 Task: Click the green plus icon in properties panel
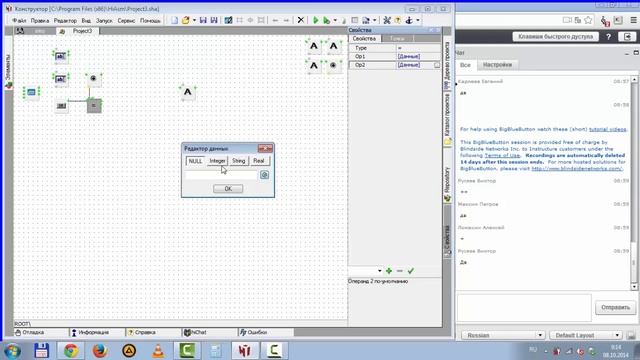point(389,271)
